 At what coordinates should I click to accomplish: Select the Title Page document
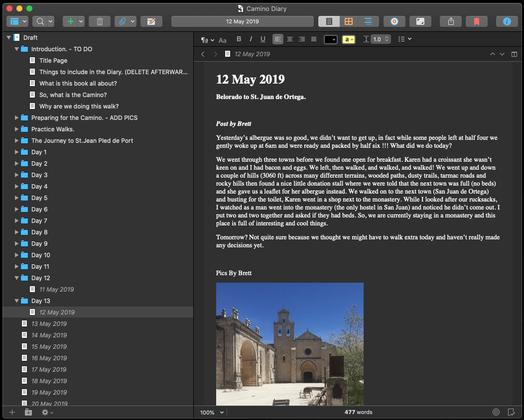[53, 60]
